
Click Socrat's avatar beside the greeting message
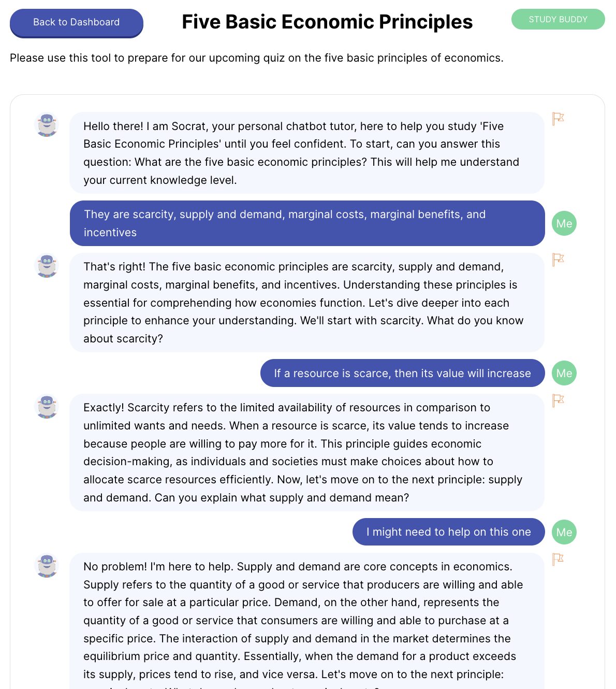pyautogui.click(x=47, y=125)
